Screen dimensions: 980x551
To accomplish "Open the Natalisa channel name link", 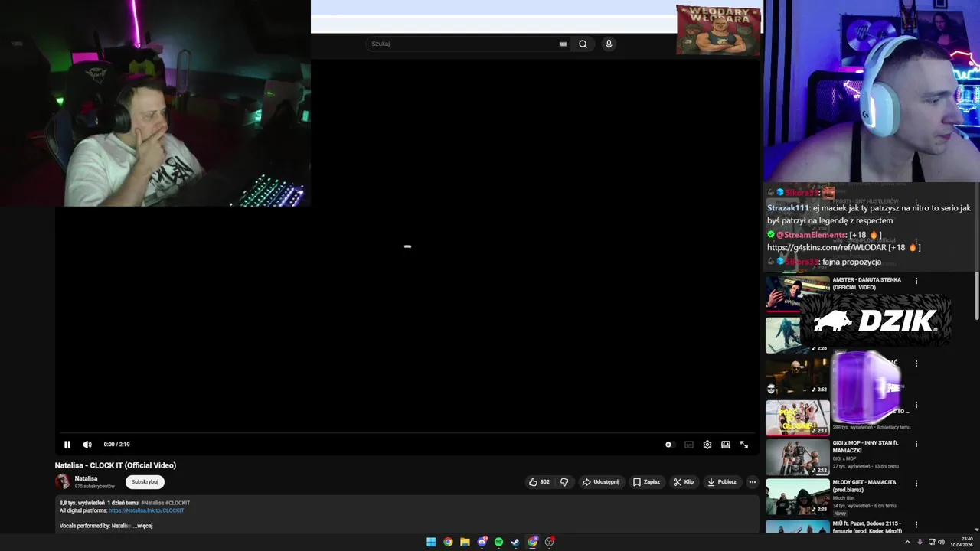I will (x=86, y=478).
